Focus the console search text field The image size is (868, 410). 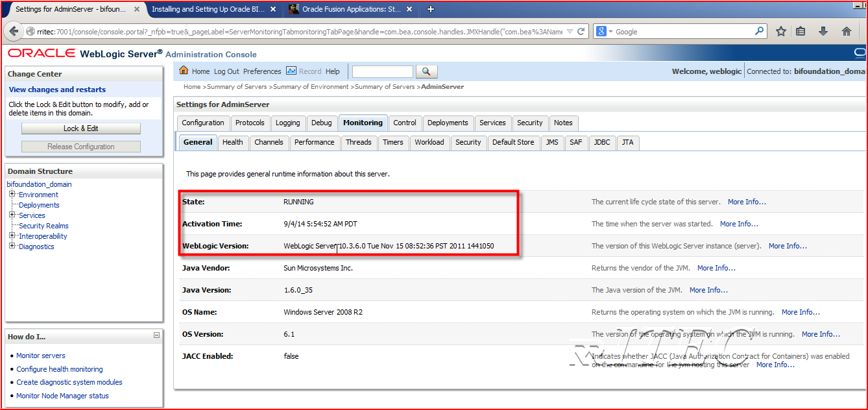pyautogui.click(x=382, y=71)
